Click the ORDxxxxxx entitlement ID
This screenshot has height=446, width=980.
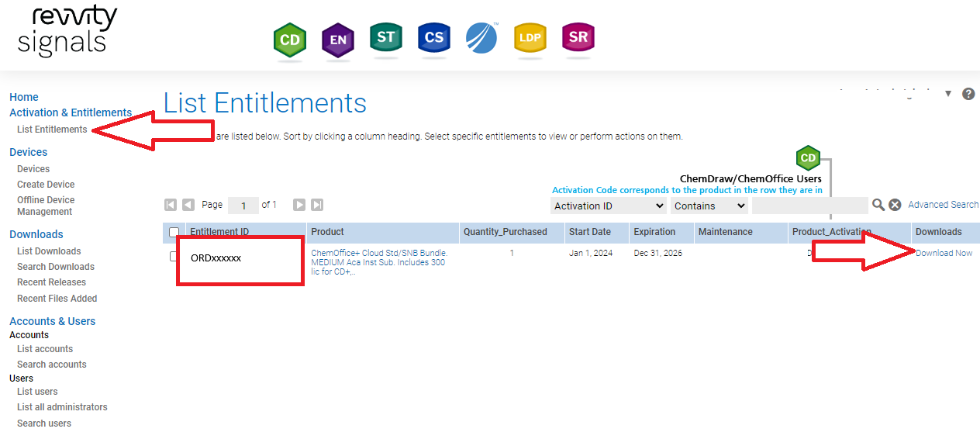(216, 258)
